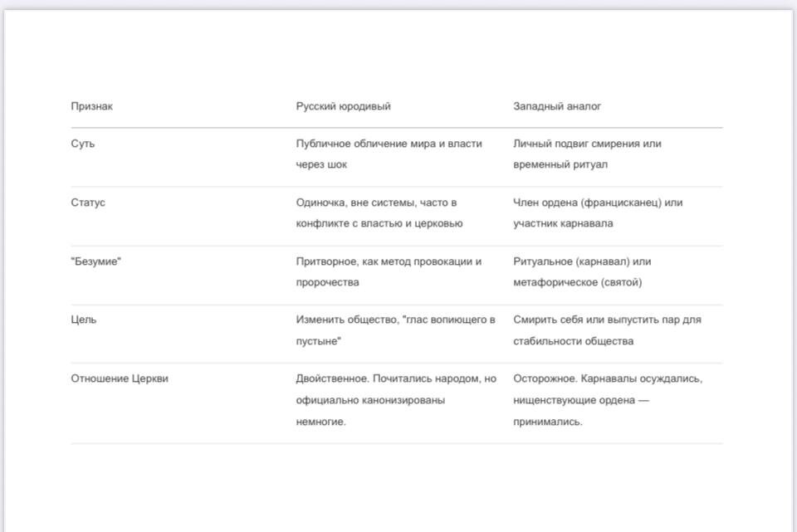Select the "Отношение Церкви" row label
Image resolution: width=797 pixels, height=532 pixels.
pyautogui.click(x=120, y=378)
